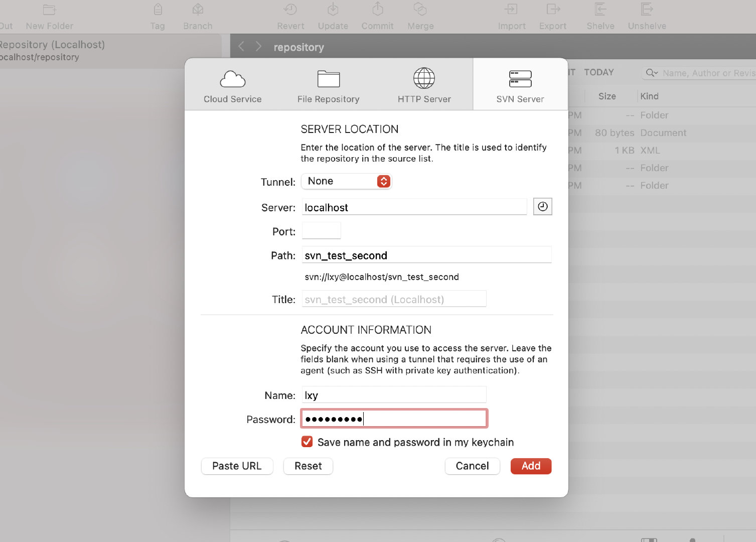
Task: Click the Shelve toolbar icon
Action: point(600,10)
